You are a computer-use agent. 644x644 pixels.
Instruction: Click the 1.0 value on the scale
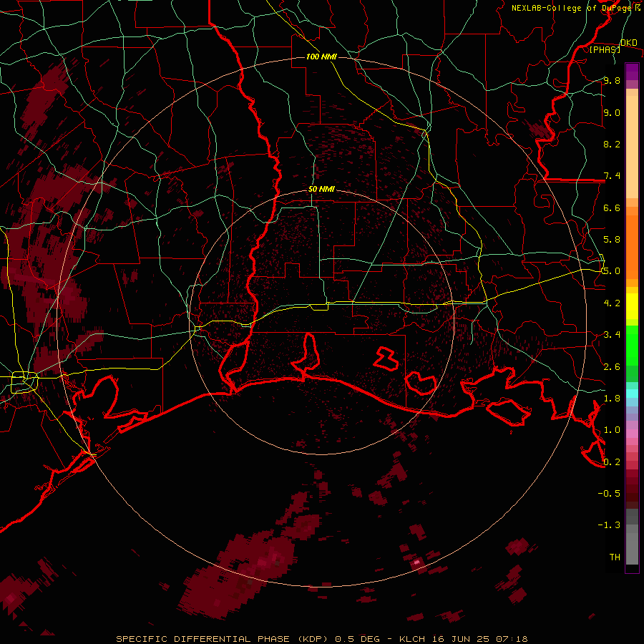point(612,430)
